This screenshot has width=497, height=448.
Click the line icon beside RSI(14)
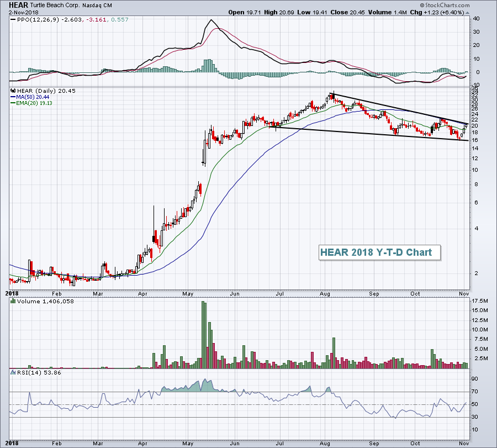tap(13, 372)
